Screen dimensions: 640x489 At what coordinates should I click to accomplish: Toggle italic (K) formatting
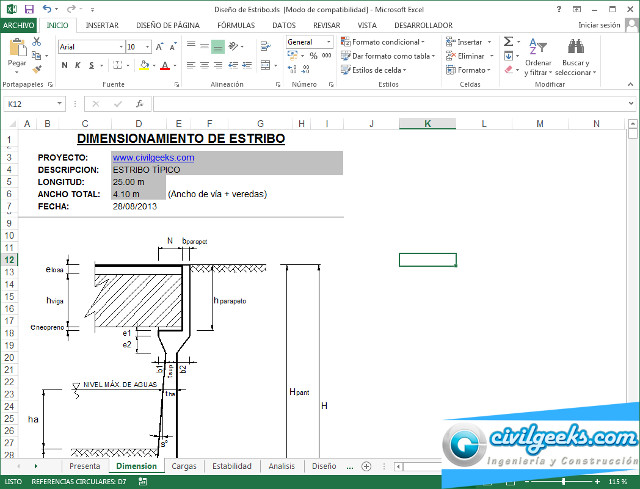coord(77,66)
